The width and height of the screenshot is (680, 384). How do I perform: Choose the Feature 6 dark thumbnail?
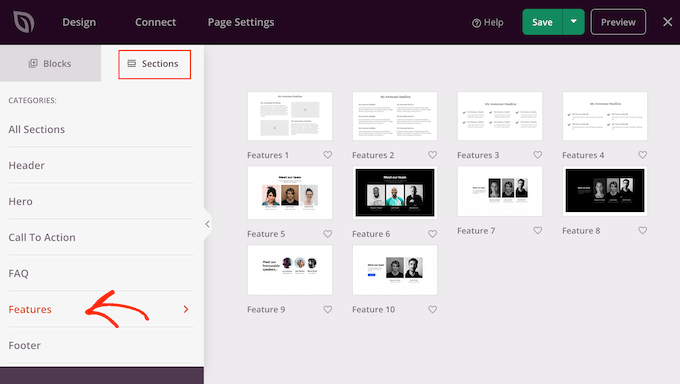coord(395,193)
